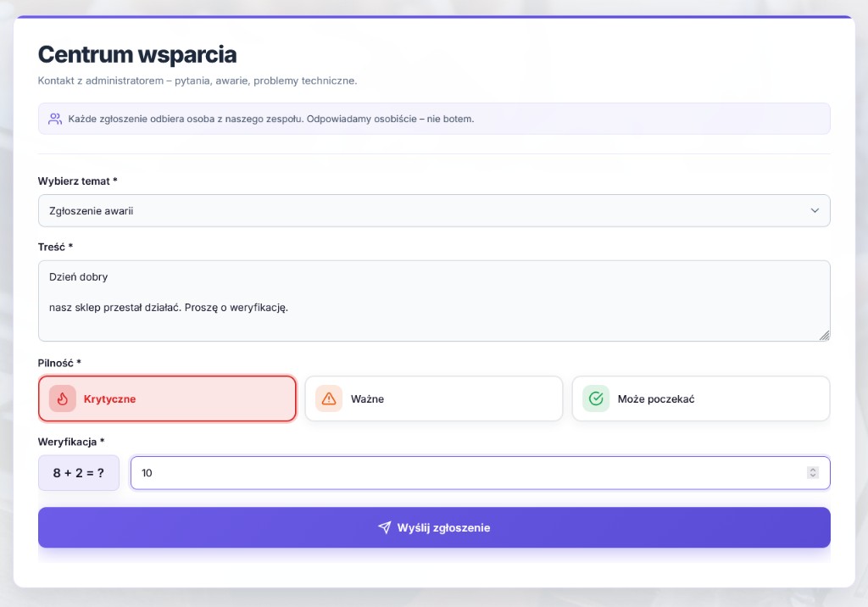Expand the Zgłoszenie awarii topic list
Viewport: 868px width, 607px height.
pos(434,210)
